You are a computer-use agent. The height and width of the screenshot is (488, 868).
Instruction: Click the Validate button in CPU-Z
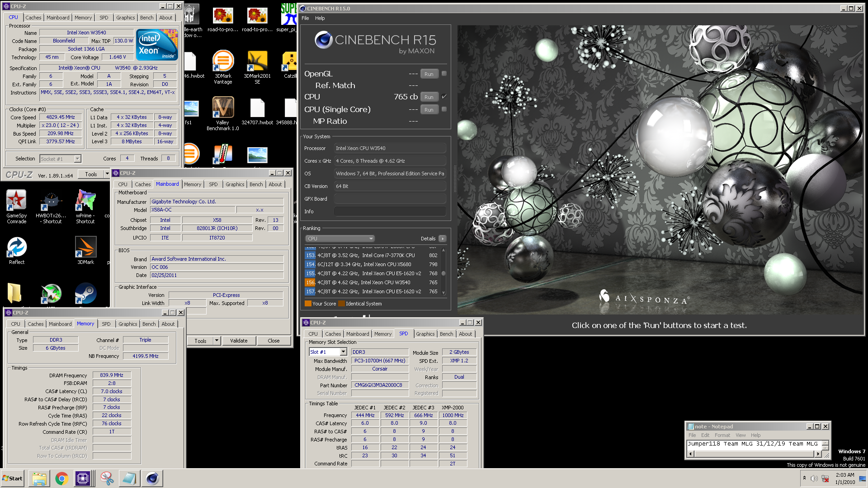click(239, 341)
